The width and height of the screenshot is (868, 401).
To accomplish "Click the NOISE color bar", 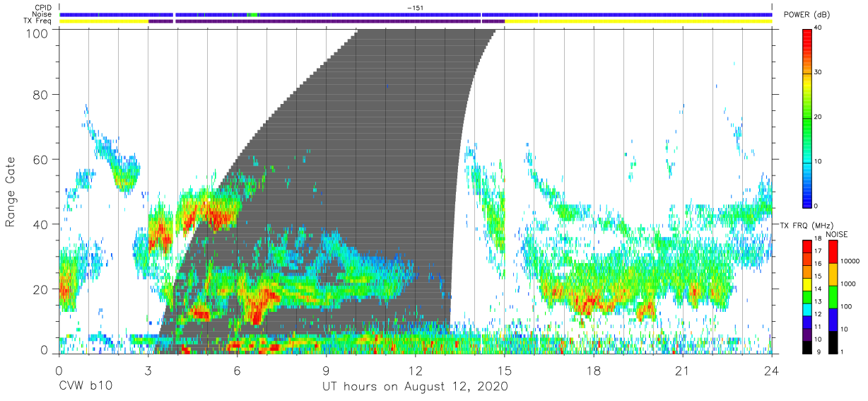I will (832, 296).
